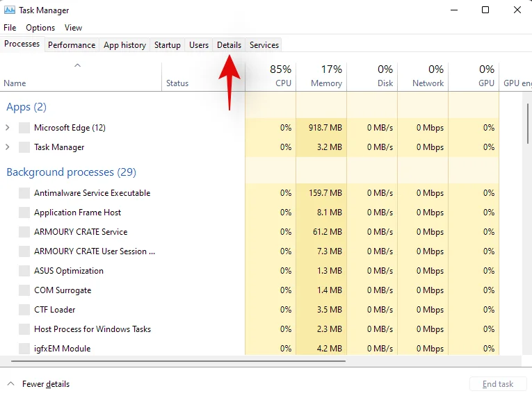
Task: Click the CTF Loader icon
Action: pos(24,310)
